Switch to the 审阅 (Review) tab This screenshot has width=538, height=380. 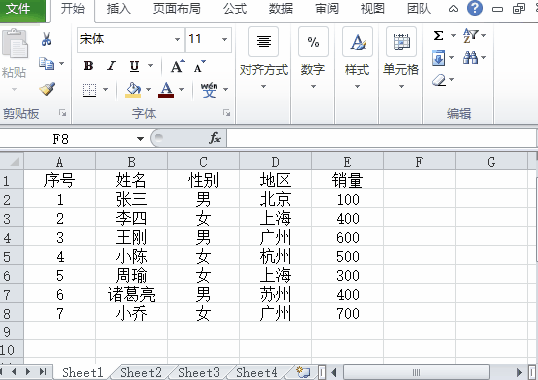327,9
